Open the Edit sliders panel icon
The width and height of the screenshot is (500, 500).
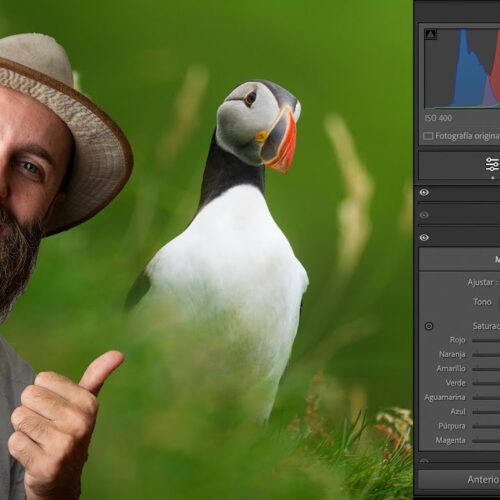point(493,165)
